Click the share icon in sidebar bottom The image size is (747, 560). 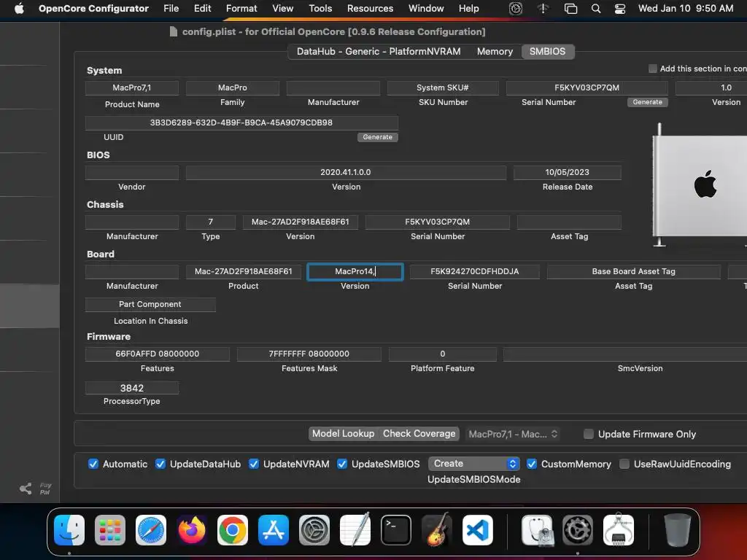(x=26, y=489)
